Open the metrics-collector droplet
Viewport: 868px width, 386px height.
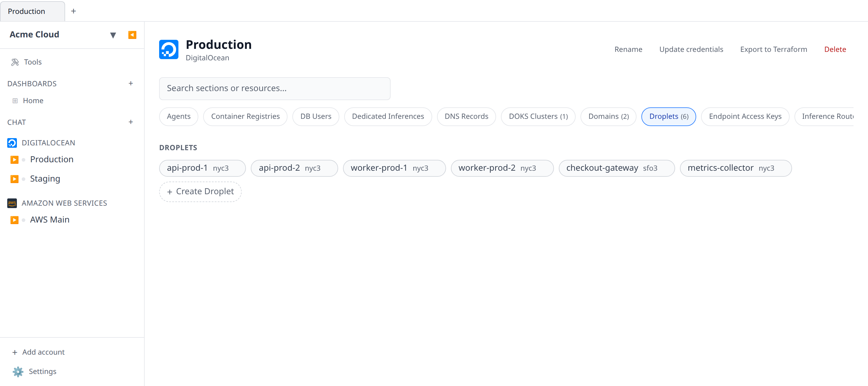click(736, 168)
